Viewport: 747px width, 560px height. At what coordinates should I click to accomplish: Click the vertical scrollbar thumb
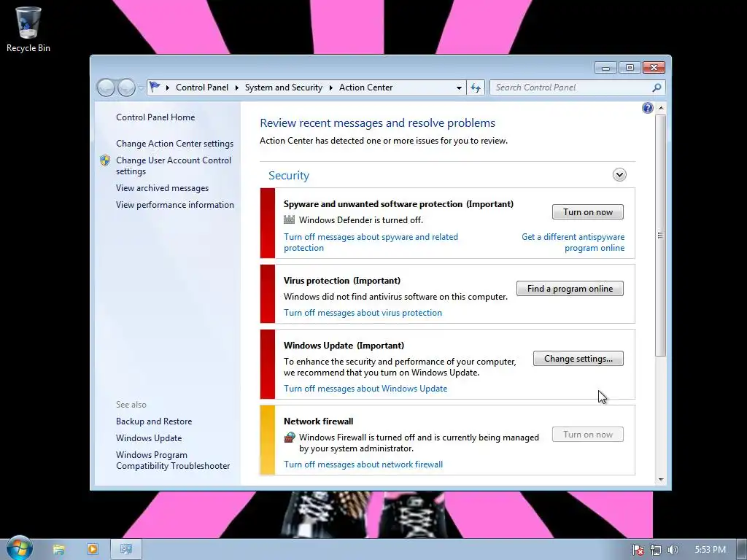point(660,236)
